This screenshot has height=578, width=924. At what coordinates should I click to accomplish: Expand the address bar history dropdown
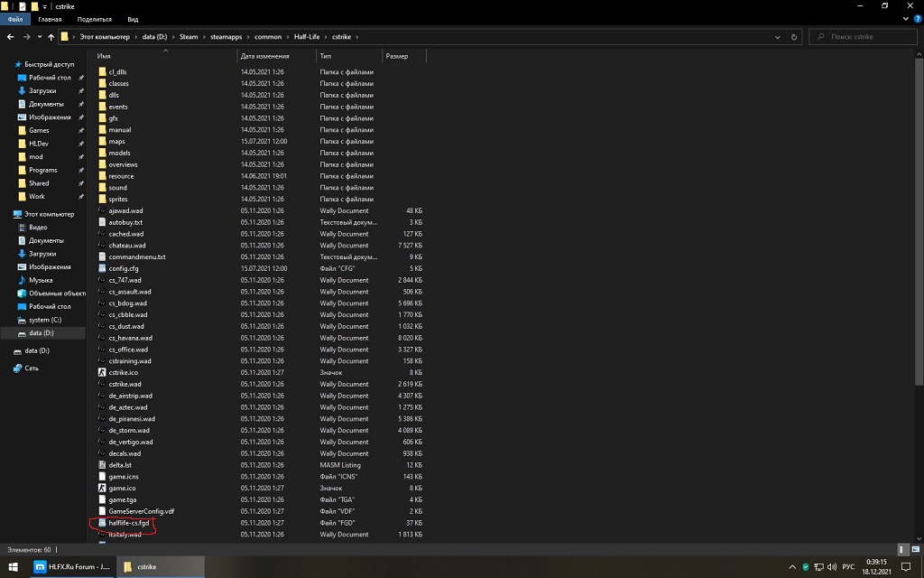[780, 37]
